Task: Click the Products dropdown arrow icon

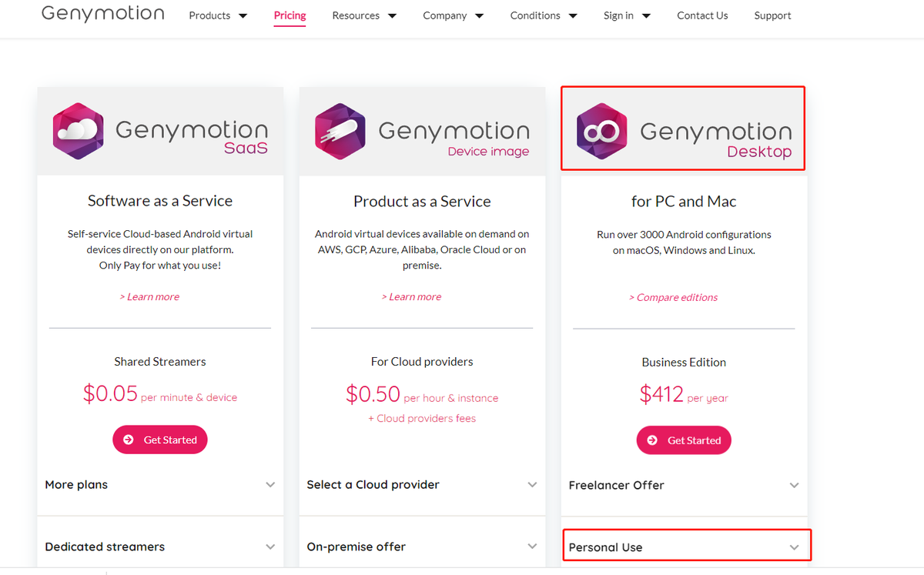Action: [x=243, y=16]
